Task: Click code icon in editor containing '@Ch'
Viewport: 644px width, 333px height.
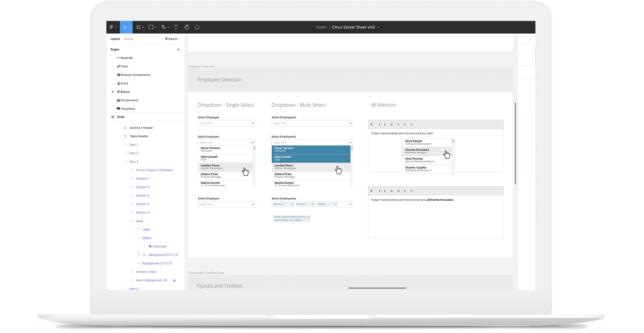Action: coord(412,125)
